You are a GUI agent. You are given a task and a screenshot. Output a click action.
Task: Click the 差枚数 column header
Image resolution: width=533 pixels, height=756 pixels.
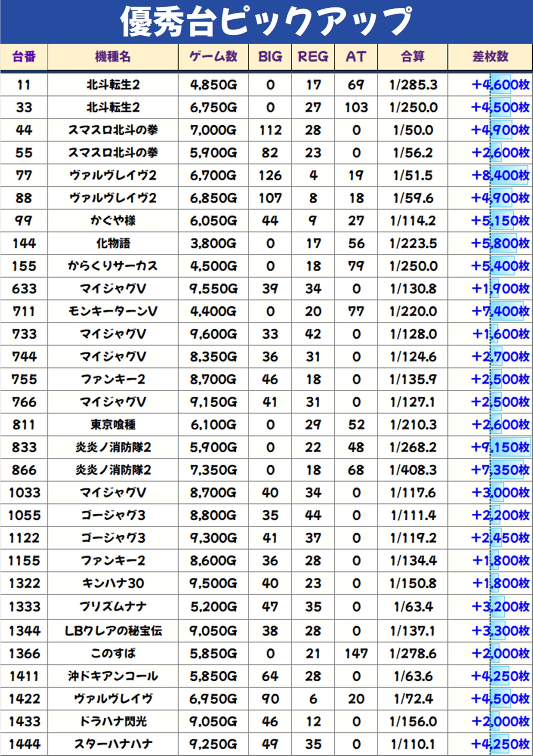click(490, 57)
